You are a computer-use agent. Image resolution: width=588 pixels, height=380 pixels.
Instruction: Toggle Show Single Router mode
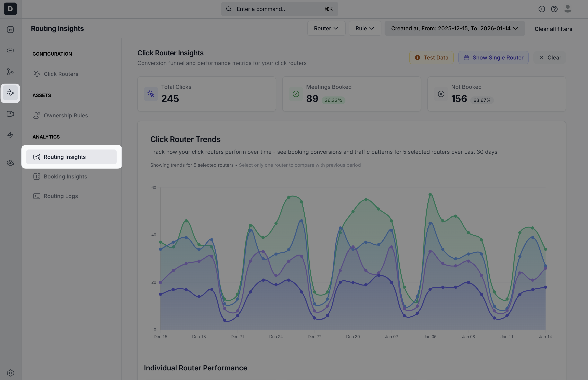point(493,58)
